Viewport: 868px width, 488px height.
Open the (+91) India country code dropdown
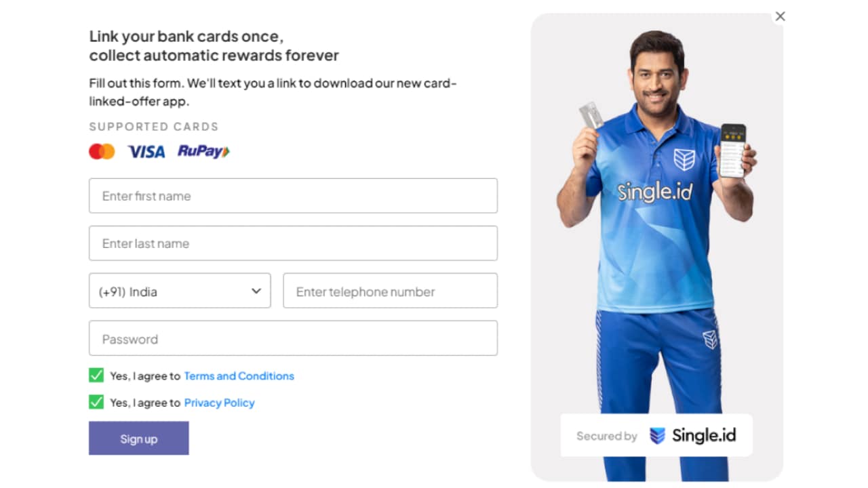click(180, 291)
